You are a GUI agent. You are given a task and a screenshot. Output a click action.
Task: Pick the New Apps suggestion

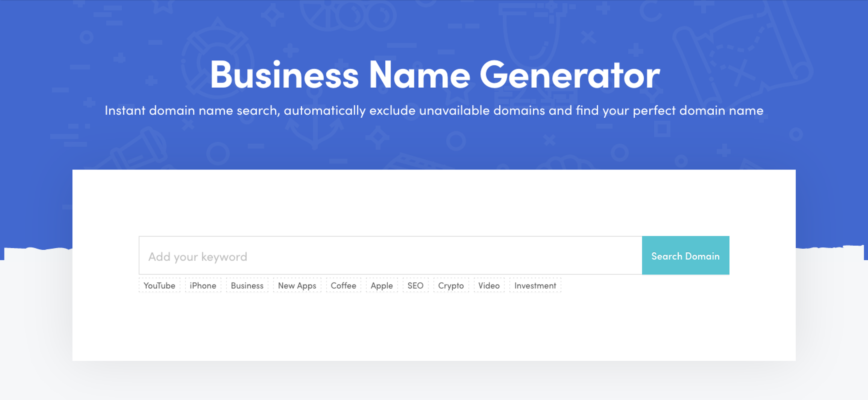pos(297,285)
